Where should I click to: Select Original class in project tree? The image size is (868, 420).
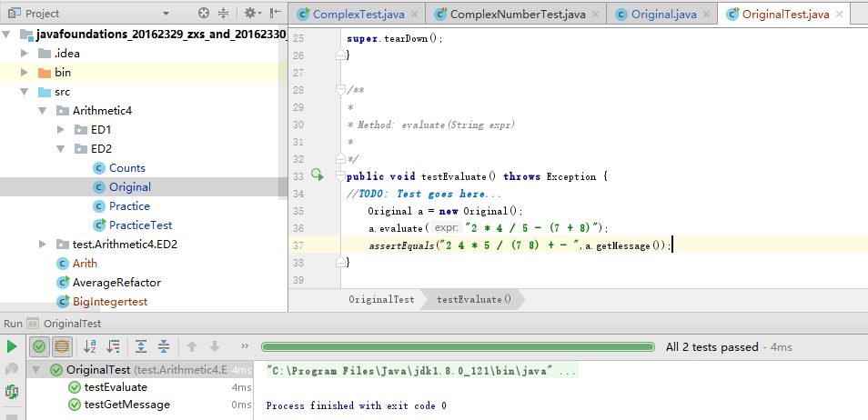(129, 187)
